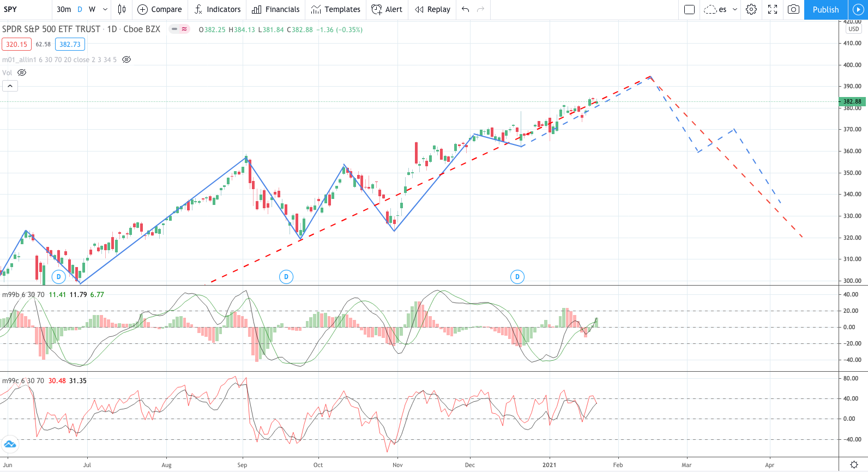Click the SPDR S&P 500 ETF TRUST title

pyautogui.click(x=51, y=29)
